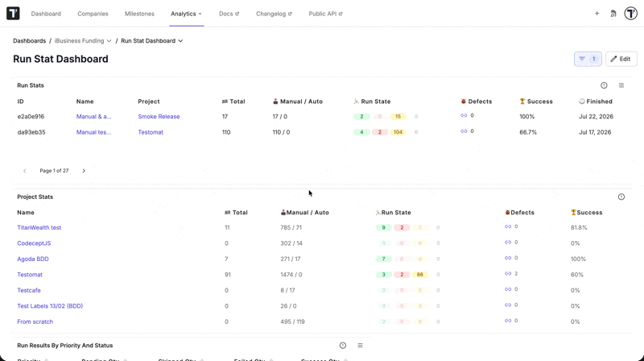The width and height of the screenshot is (644, 361).
Task: Click the run ID e2a0e916
Action: coord(31,116)
